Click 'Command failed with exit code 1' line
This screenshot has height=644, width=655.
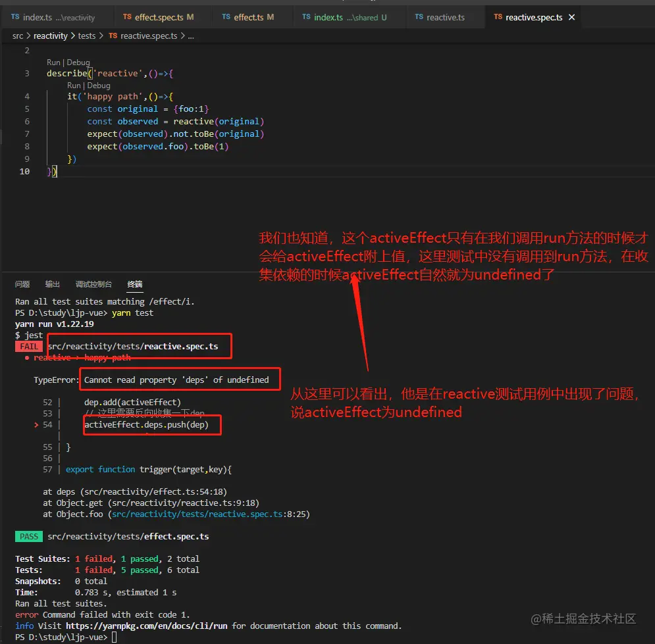coord(102,615)
